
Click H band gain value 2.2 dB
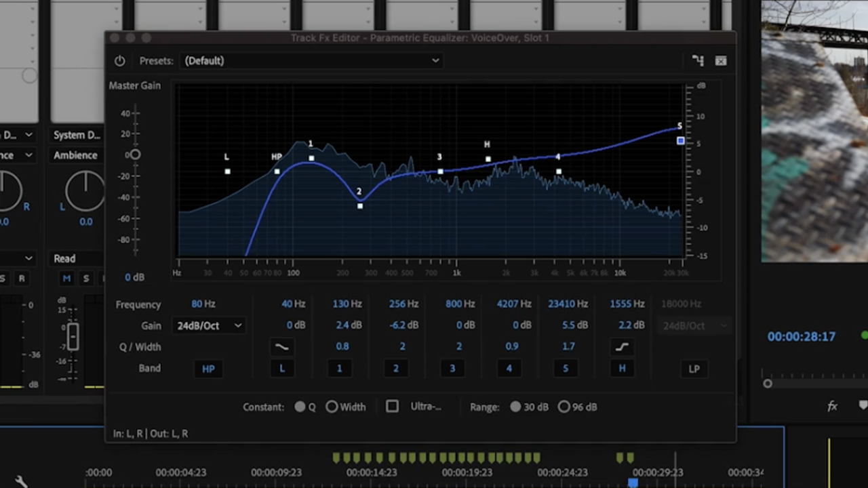(631, 325)
